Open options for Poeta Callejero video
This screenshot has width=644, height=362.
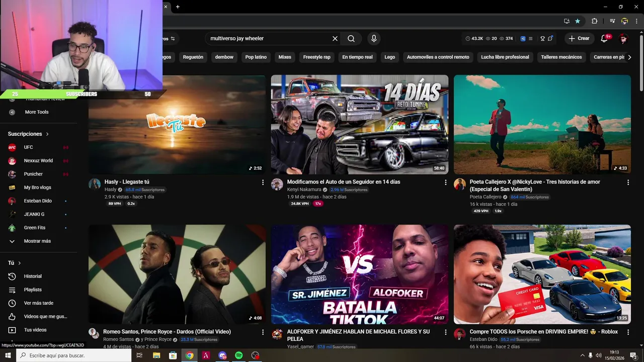(628, 182)
